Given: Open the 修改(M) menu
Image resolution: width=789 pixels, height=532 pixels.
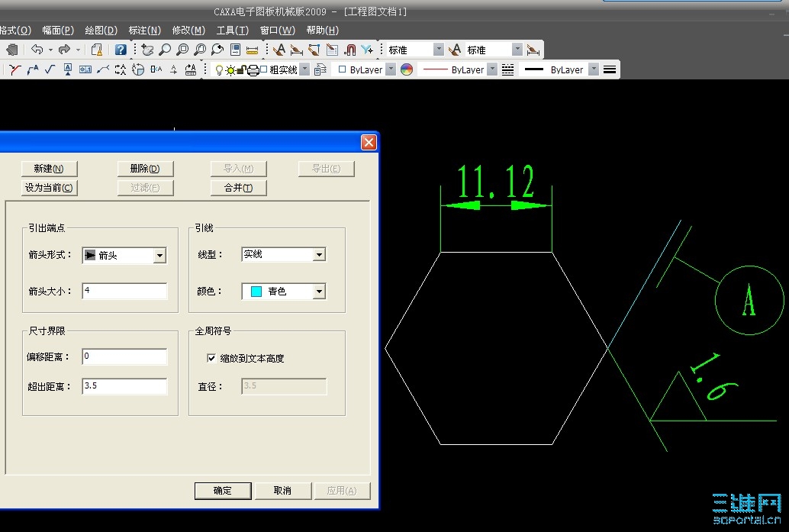Looking at the screenshot, I should click(x=188, y=31).
